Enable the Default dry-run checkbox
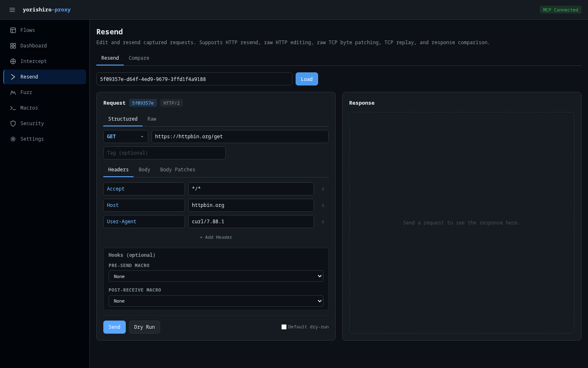Screen dimensions: 588x368 coord(284,327)
